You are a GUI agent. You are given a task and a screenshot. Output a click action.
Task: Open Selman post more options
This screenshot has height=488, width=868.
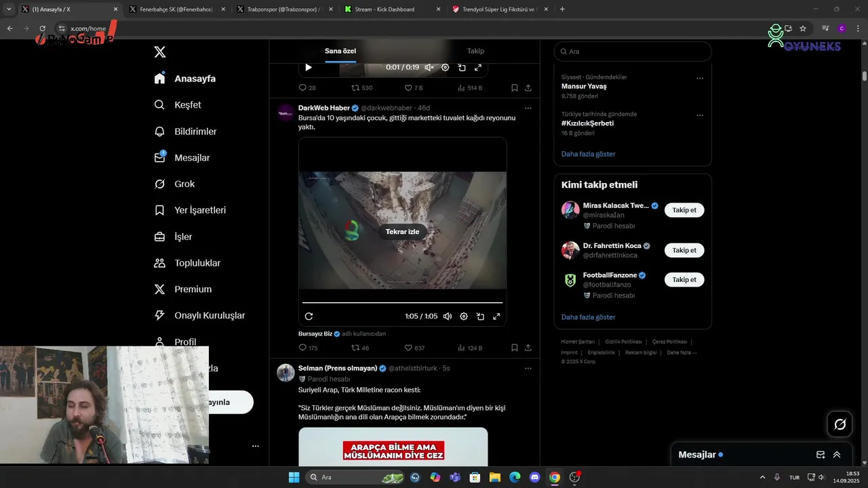[x=528, y=369]
